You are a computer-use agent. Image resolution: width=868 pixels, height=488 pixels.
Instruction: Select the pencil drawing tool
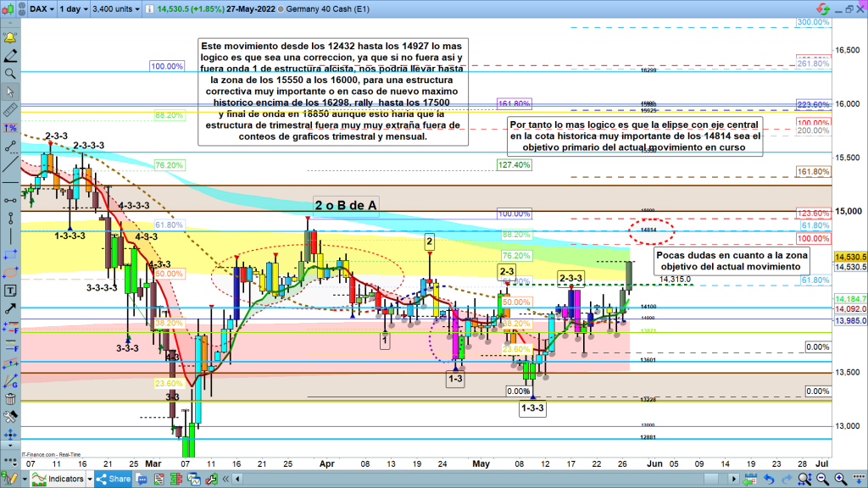pyautogui.click(x=11, y=55)
